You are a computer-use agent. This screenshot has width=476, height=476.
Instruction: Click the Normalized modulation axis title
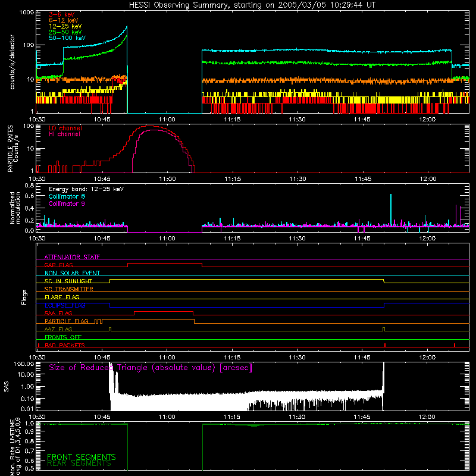click(x=15, y=208)
